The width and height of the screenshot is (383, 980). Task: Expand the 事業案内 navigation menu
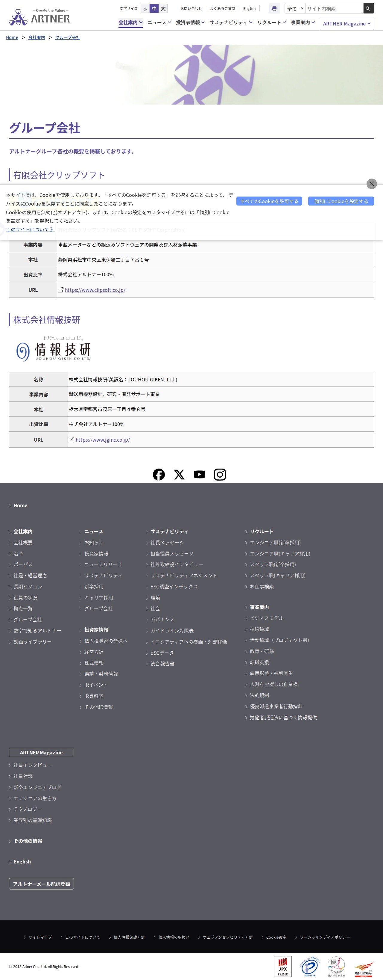pyautogui.click(x=303, y=22)
